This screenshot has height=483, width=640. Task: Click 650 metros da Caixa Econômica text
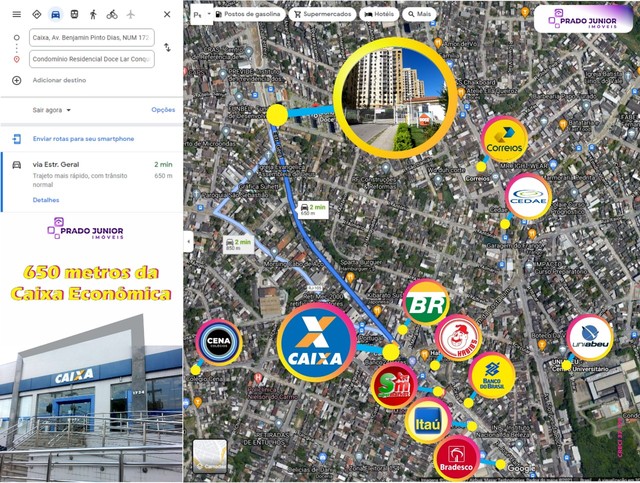(91, 283)
